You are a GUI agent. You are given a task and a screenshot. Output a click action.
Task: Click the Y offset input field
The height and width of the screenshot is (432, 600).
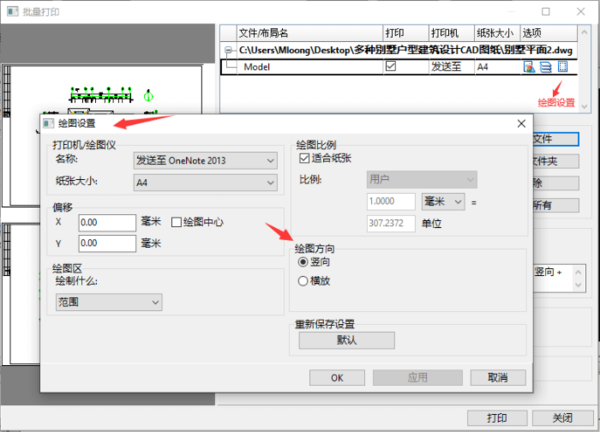click(107, 243)
